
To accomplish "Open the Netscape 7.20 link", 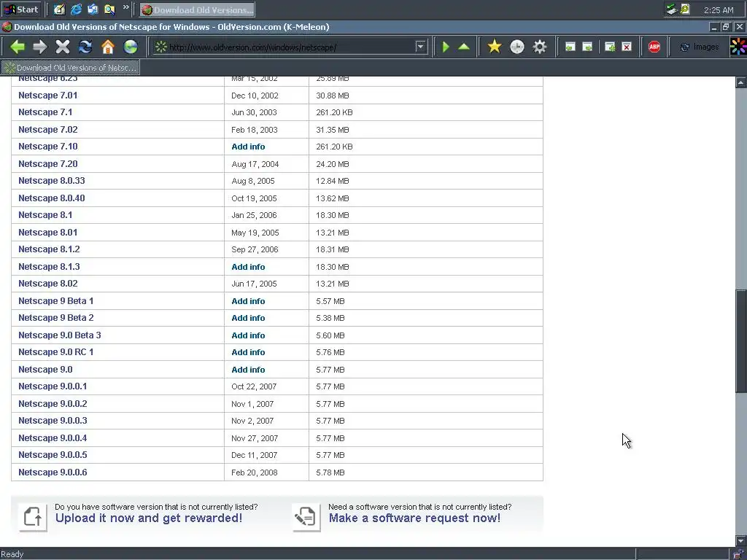I will (47, 164).
